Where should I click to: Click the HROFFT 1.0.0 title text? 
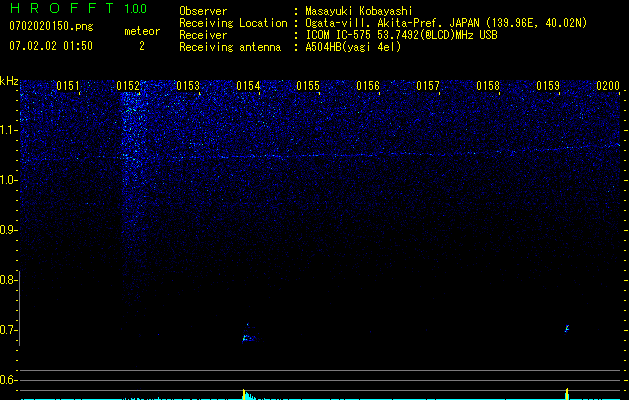tap(78, 8)
